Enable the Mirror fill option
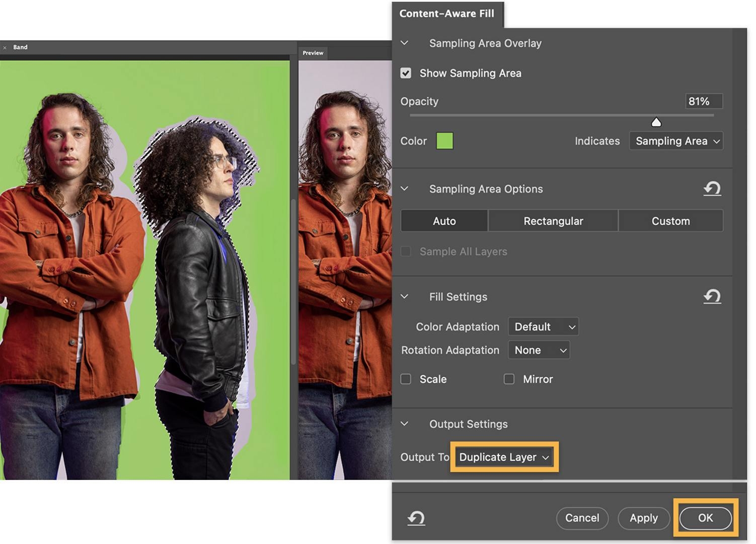Image resolution: width=756 pixels, height=544 pixels. click(508, 379)
